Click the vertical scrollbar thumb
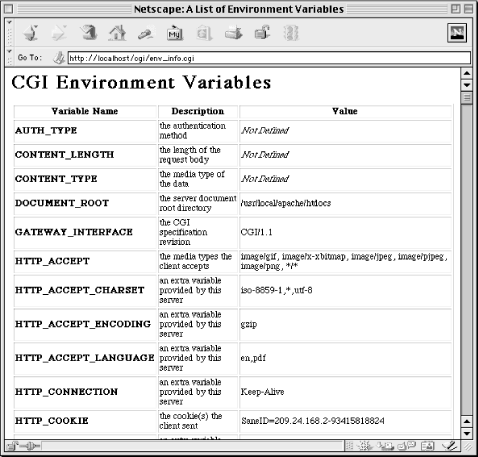 click(x=467, y=98)
